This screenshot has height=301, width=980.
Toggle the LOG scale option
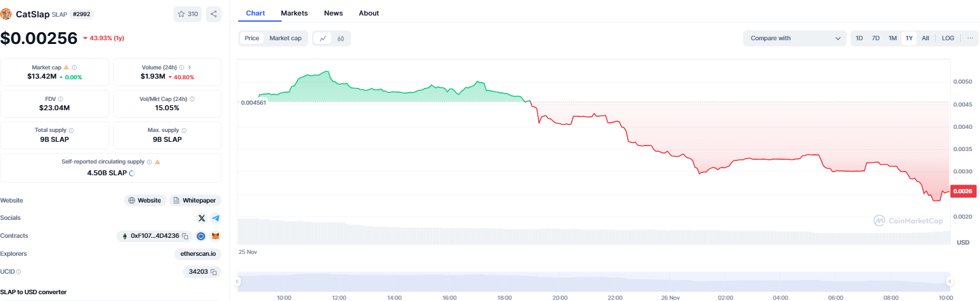coord(947,38)
